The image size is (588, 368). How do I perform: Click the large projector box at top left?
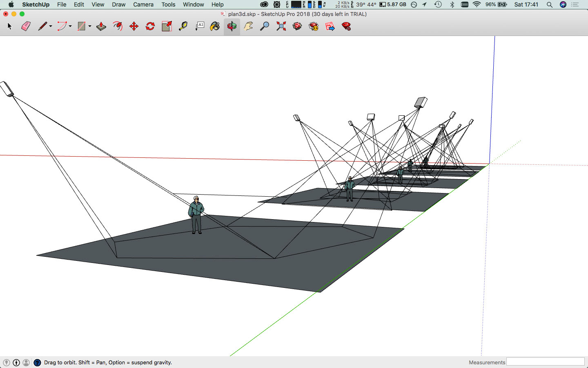tap(7, 89)
